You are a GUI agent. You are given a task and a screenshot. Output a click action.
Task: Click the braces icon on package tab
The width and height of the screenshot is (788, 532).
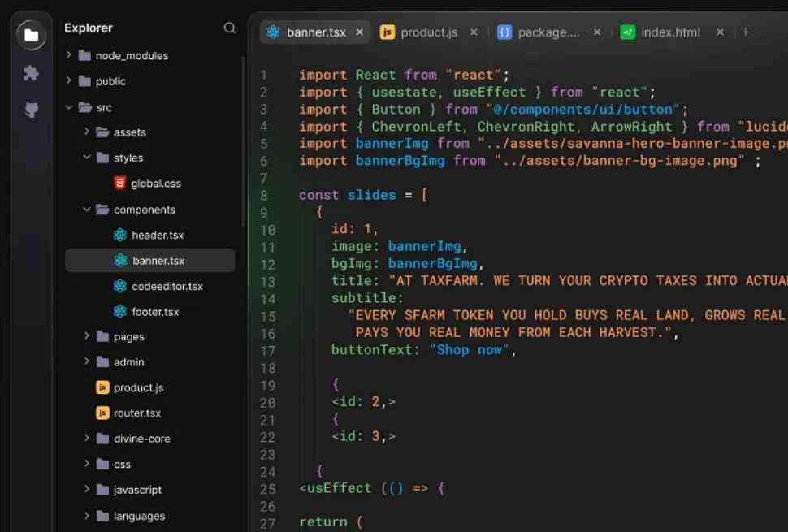(x=504, y=32)
